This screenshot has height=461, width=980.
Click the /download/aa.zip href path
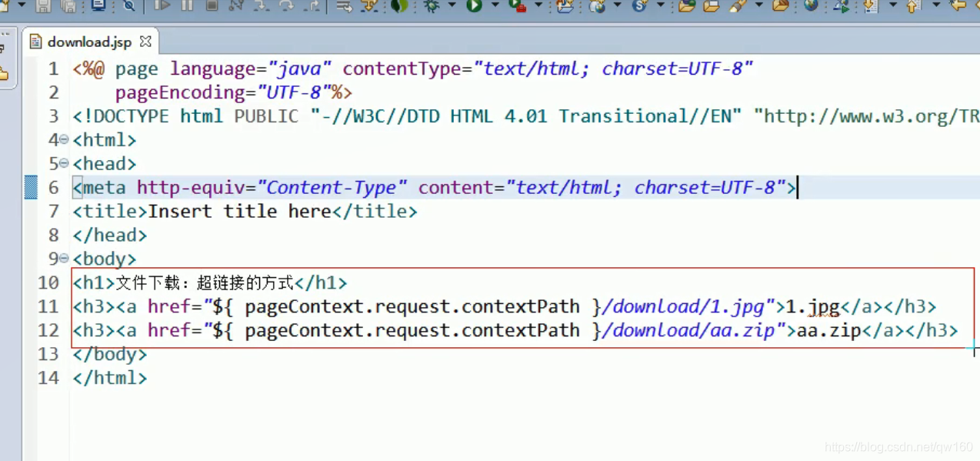pos(688,330)
